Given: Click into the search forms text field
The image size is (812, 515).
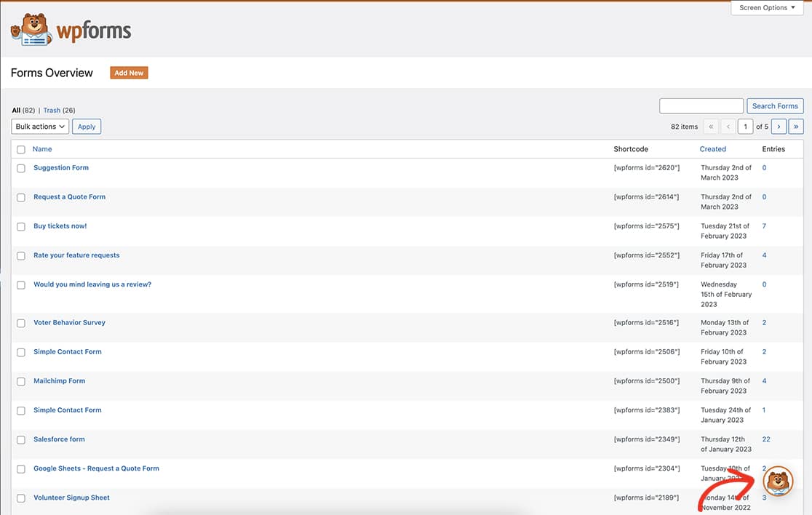Looking at the screenshot, I should click(701, 105).
